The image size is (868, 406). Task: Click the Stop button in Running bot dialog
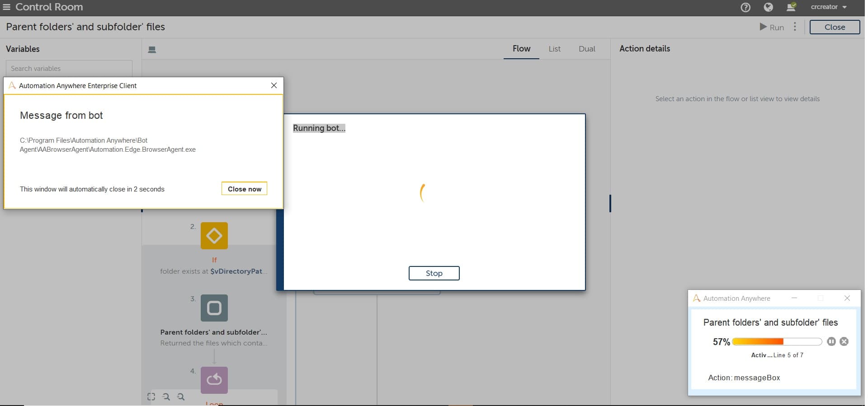[x=434, y=273]
